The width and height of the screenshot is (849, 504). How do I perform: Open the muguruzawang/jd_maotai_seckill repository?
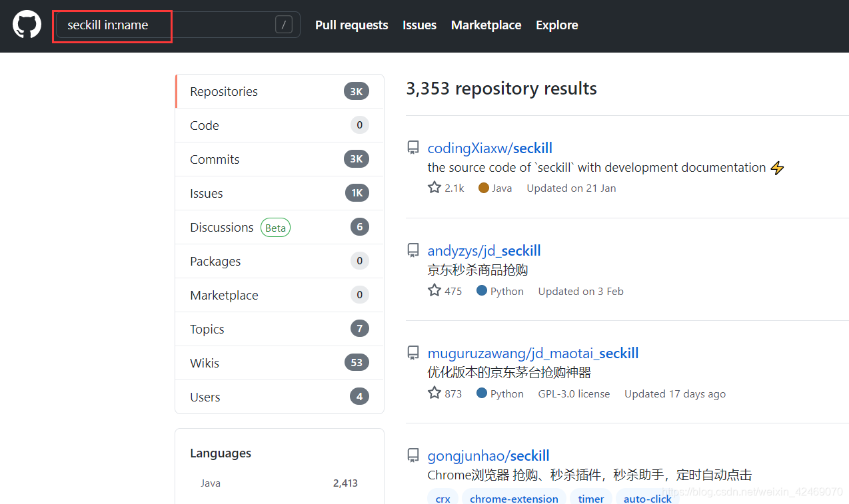(x=533, y=353)
